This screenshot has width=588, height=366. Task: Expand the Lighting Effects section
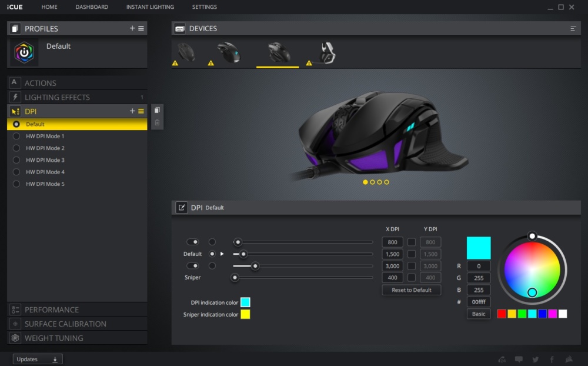[77, 97]
